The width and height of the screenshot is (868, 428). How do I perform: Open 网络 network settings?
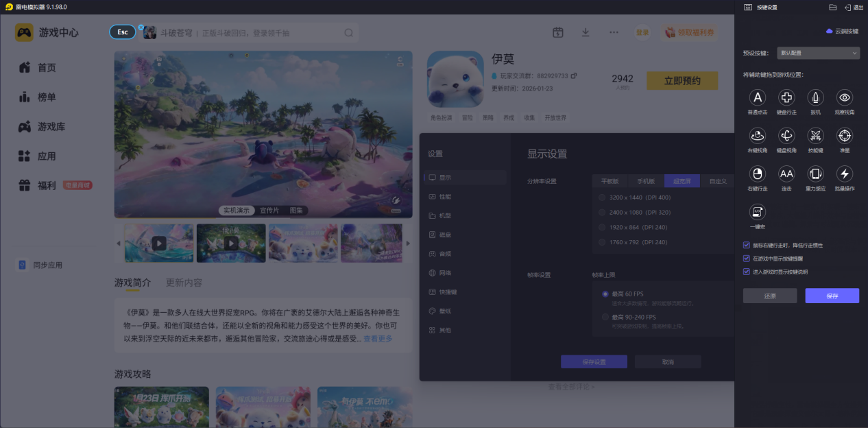(x=465, y=273)
